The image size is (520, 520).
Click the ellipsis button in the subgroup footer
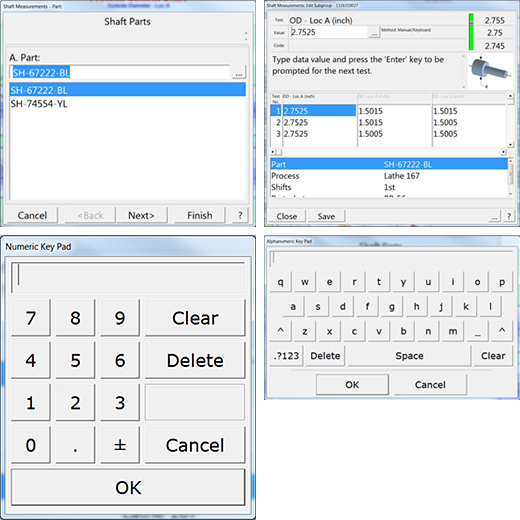pyautogui.click(x=495, y=216)
